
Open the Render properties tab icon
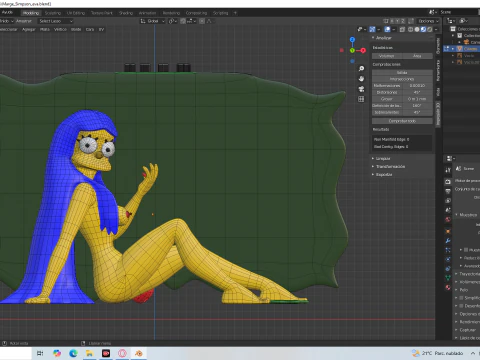click(448, 182)
